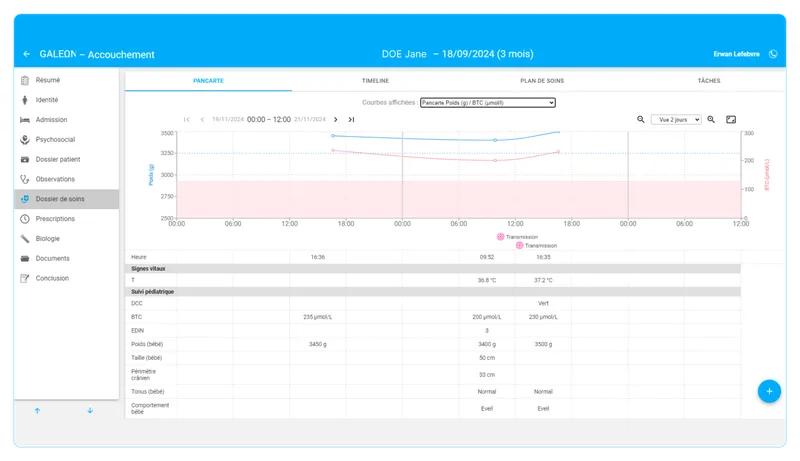Select Dossier de soins in the sidebar
The image size is (800, 461).
tap(66, 199)
